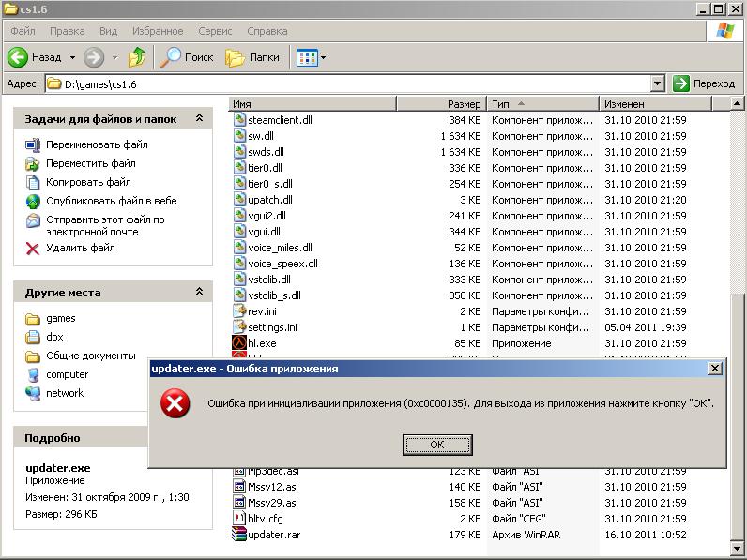Select the rev.ini config file icon

[x=239, y=310]
